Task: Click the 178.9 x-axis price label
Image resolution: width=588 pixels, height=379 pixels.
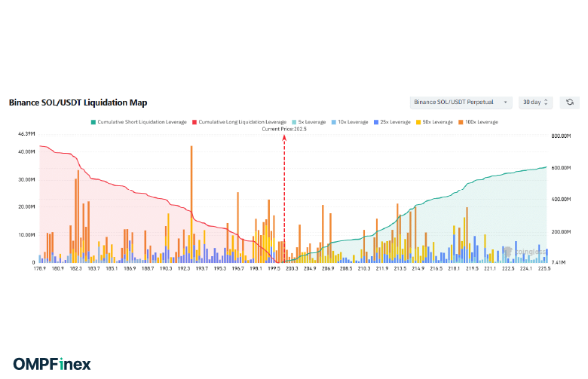Action: [x=40, y=268]
